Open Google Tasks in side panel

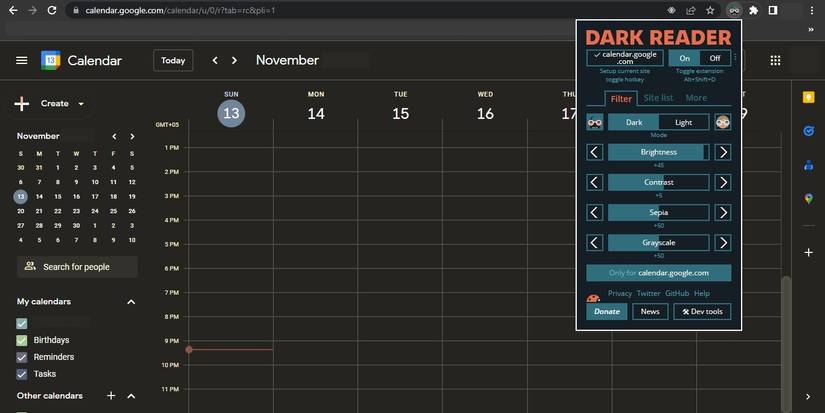[x=809, y=131]
